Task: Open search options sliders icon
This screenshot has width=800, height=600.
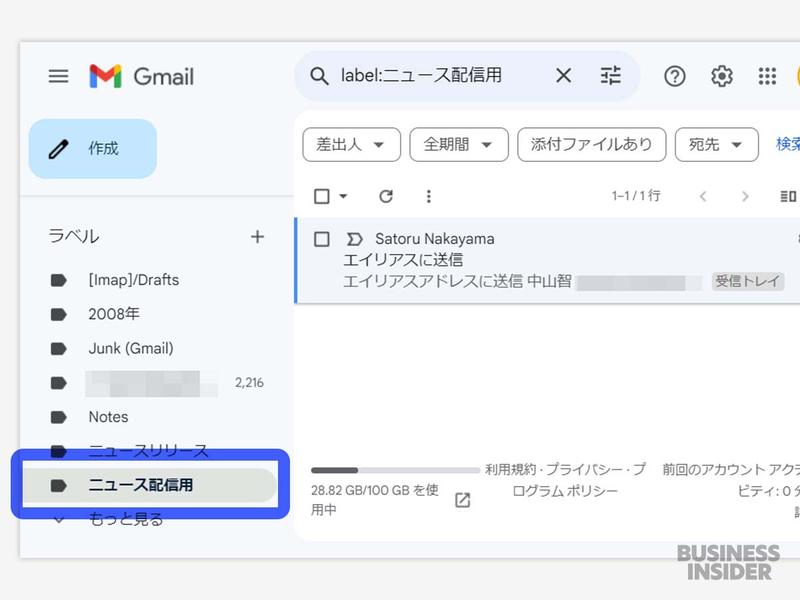Action: 610,76
